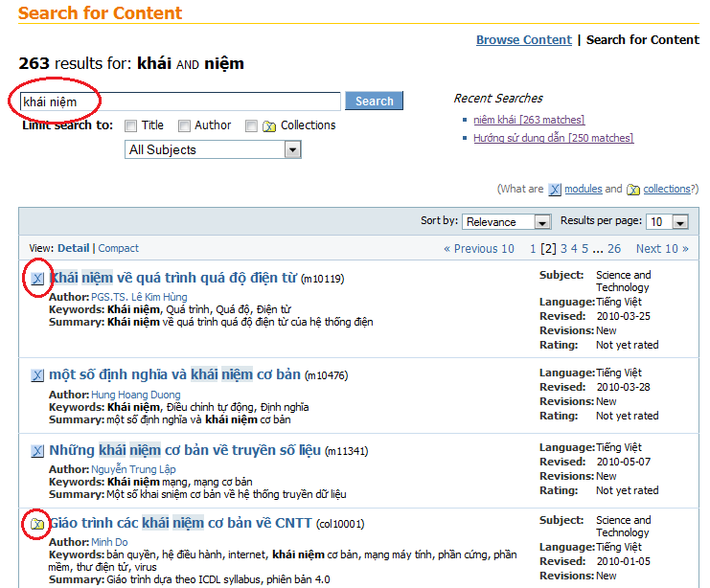Open the Results per page dropdown
This screenshot has width=710, height=588.
coord(666,222)
